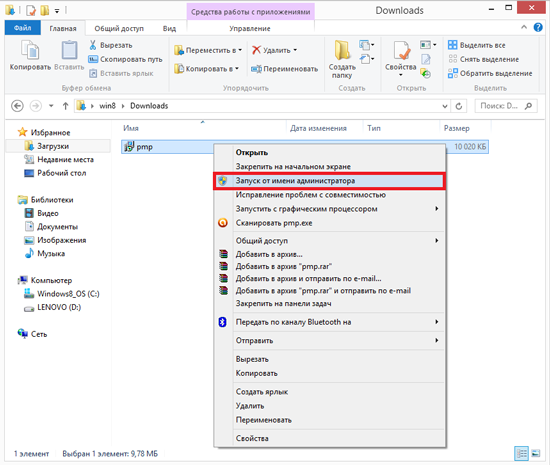Select Сеть in navigation pane
This screenshot has width=550, height=465.
(32, 334)
